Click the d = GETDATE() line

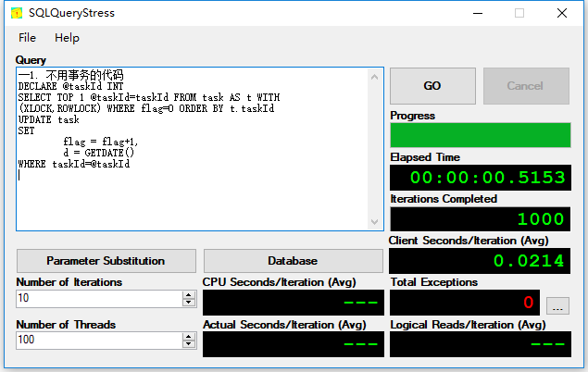[99, 153]
